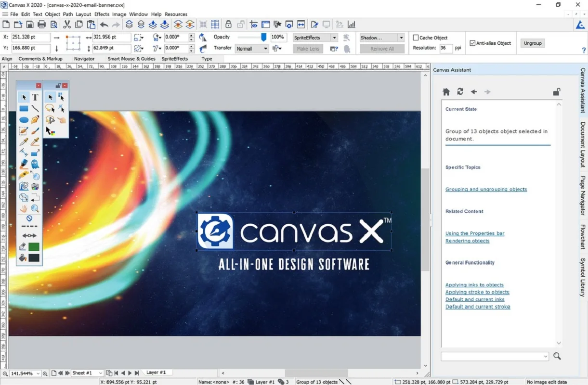Click the Canvas Assistant back arrow
Viewport: 588px width, 385px height.
pos(474,91)
